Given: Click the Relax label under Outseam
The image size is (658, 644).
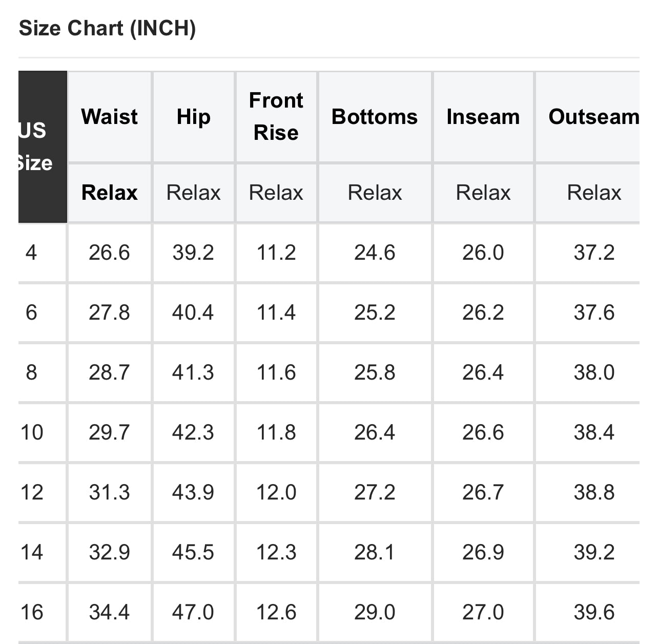Looking at the screenshot, I should coord(593,193).
